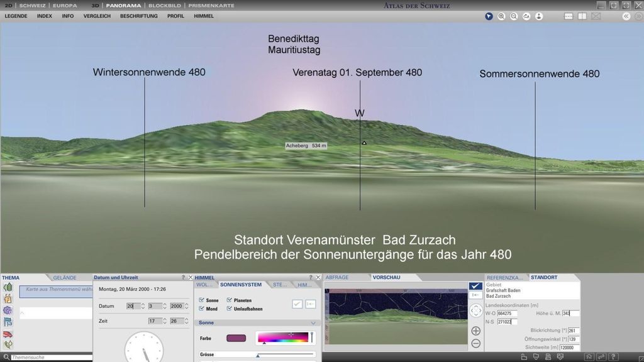Click the brightness slider beside the color spectrum
The image size is (644, 362).
pos(312,337)
